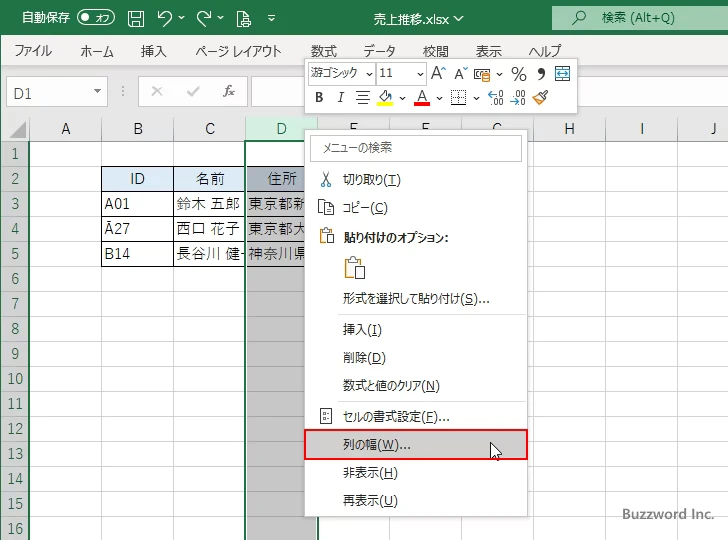This screenshot has width=728, height=540.
Task: Toggle the AutoSave switch
Action: click(x=96, y=18)
